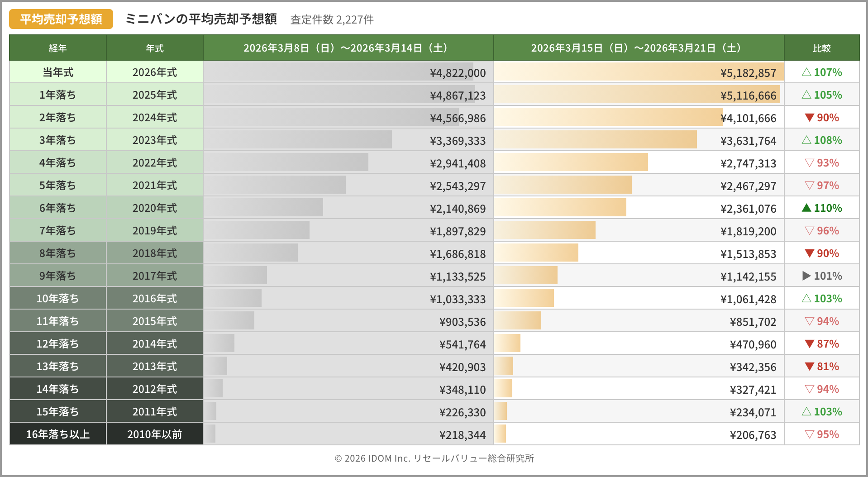The image size is (868, 477).
Task: Click the red down-triangle next to 81%
Action: point(809,366)
